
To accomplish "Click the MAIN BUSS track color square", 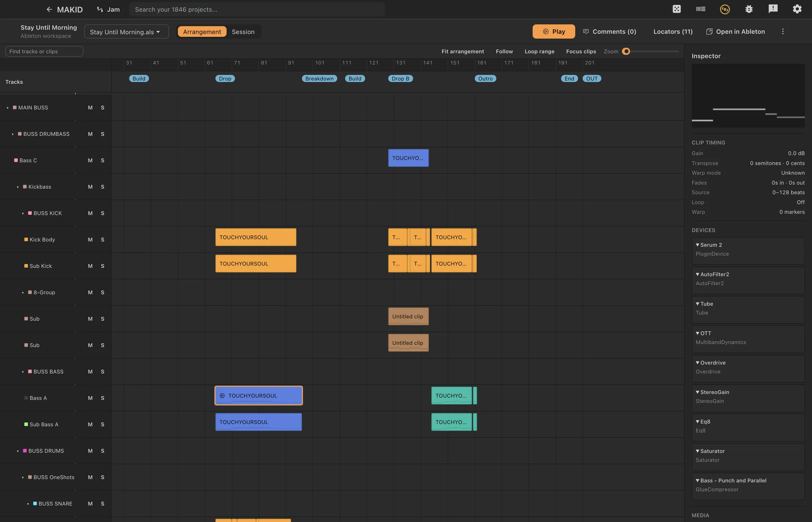I will (15, 107).
